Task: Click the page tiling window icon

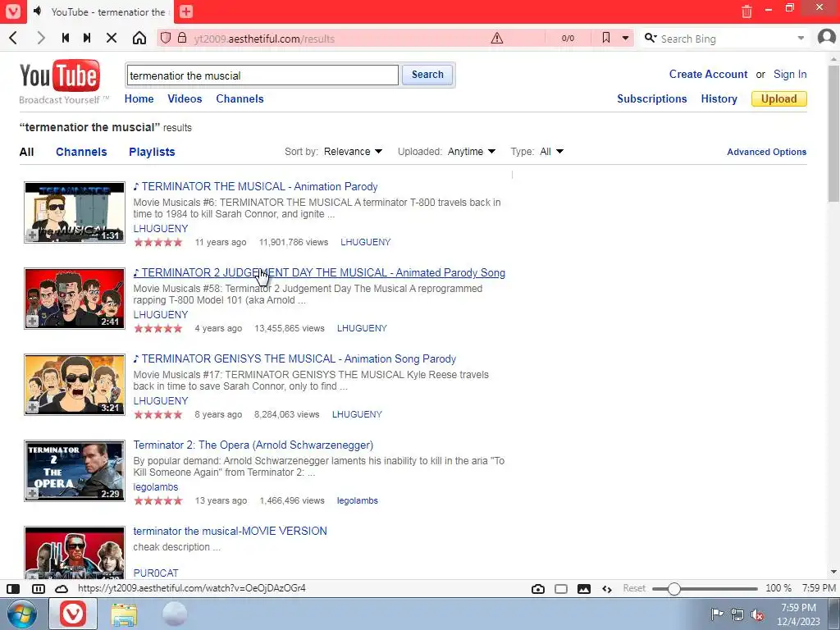Action: pos(561,589)
